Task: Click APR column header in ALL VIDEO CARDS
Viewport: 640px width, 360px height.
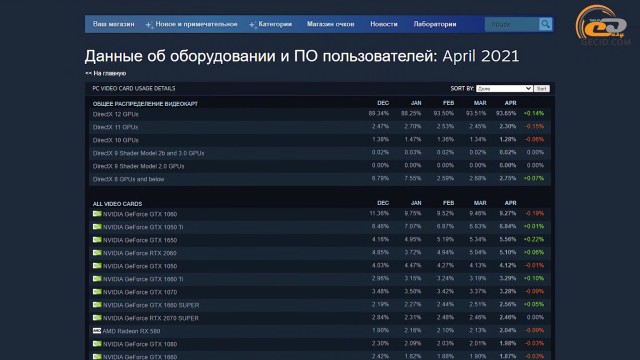Action: click(x=510, y=203)
